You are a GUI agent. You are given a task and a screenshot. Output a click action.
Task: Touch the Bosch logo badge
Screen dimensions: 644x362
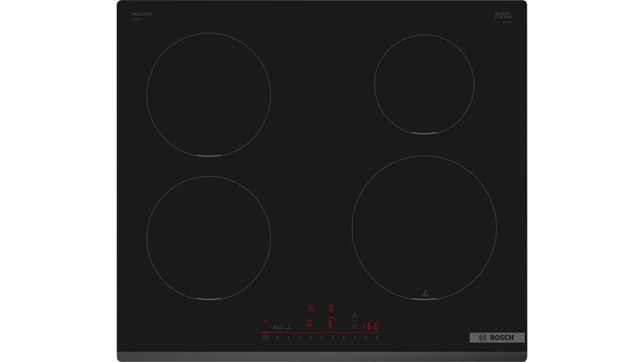[497, 338]
